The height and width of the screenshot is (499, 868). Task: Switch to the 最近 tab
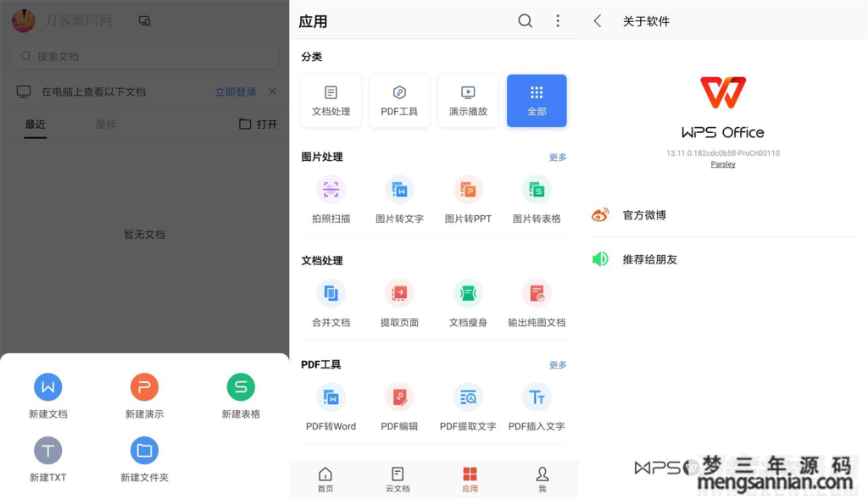click(35, 125)
